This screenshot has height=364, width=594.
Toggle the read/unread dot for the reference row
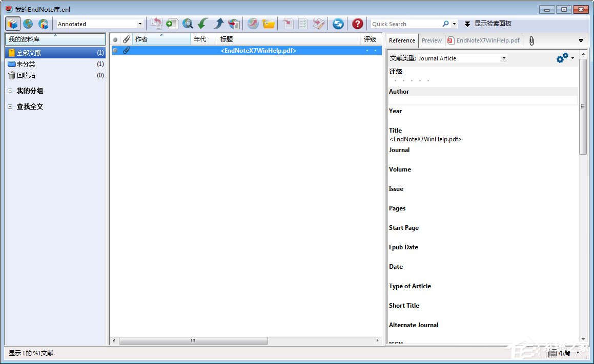coord(115,50)
